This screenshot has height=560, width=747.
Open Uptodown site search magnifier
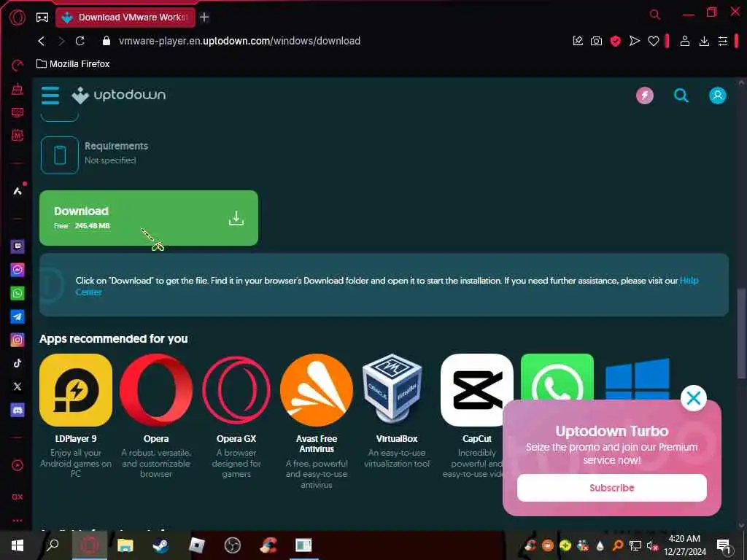pyautogui.click(x=681, y=96)
